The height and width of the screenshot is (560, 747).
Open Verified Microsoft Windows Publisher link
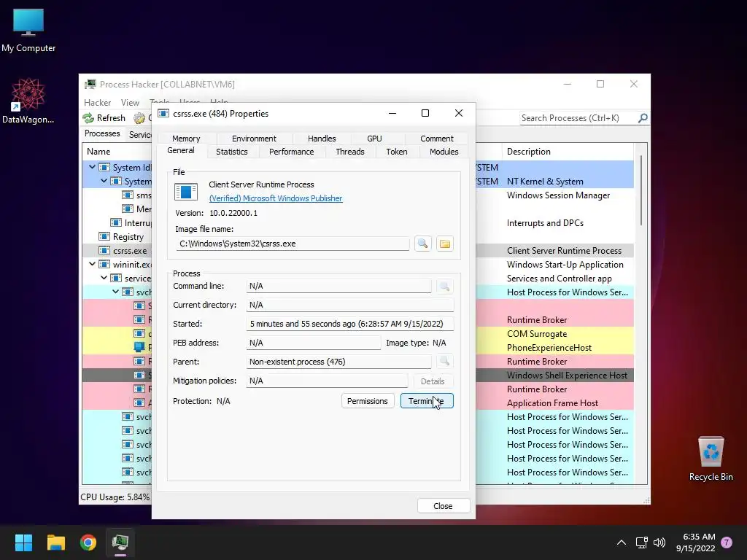(x=275, y=198)
